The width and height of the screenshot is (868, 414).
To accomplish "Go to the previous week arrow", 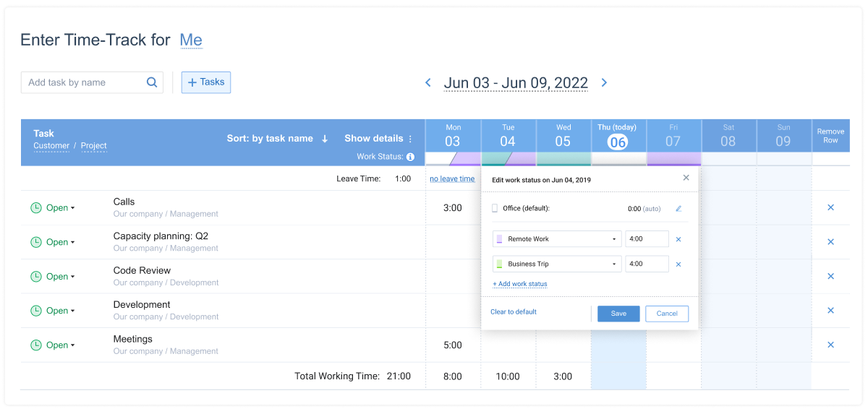I will coord(428,83).
